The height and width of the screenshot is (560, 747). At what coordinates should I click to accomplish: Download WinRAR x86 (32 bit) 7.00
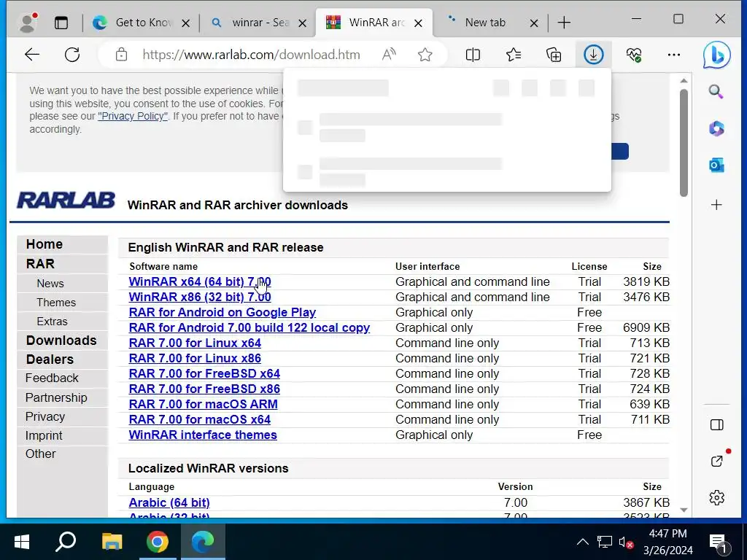pyautogui.click(x=200, y=297)
